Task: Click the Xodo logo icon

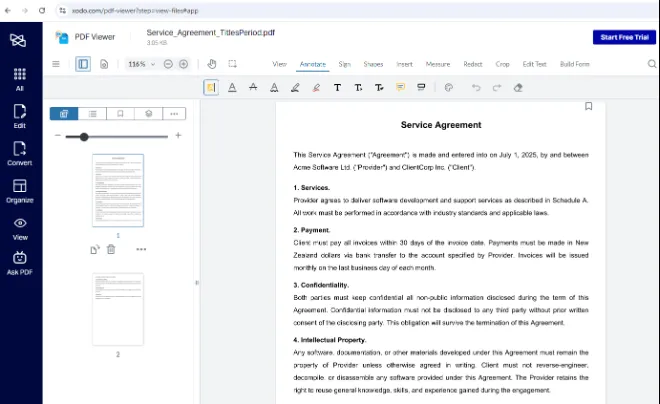Action: click(18, 40)
